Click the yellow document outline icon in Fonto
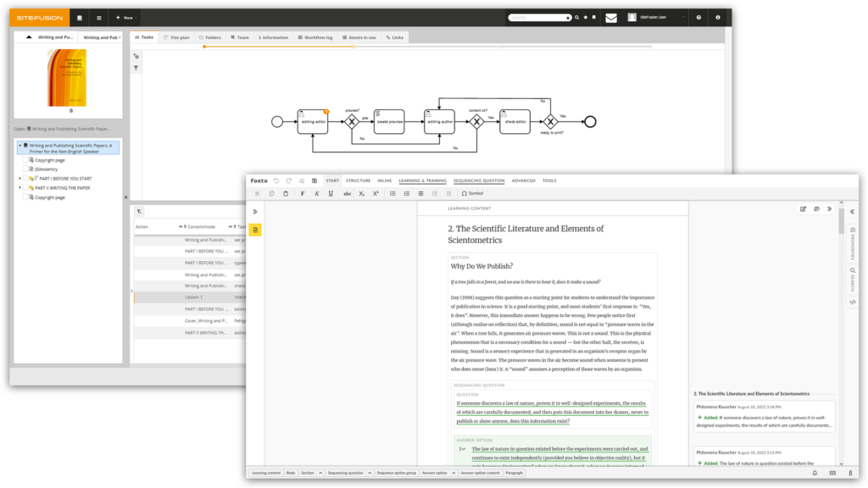 (255, 230)
